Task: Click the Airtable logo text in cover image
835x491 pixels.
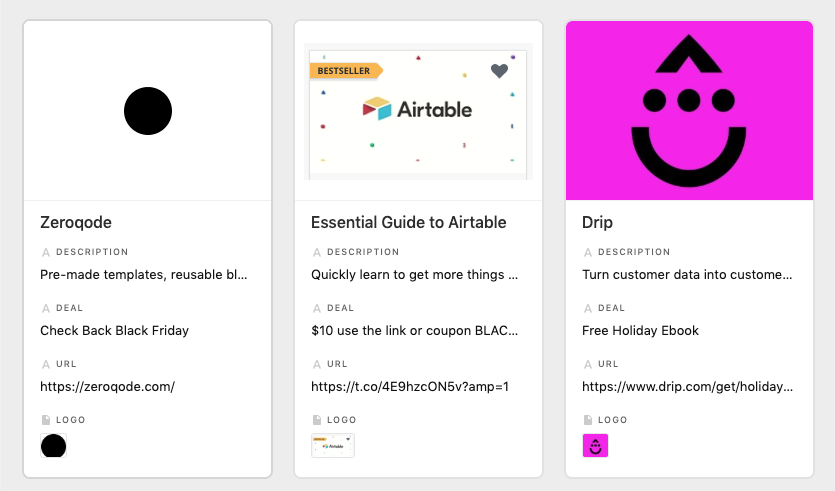Action: click(x=435, y=110)
